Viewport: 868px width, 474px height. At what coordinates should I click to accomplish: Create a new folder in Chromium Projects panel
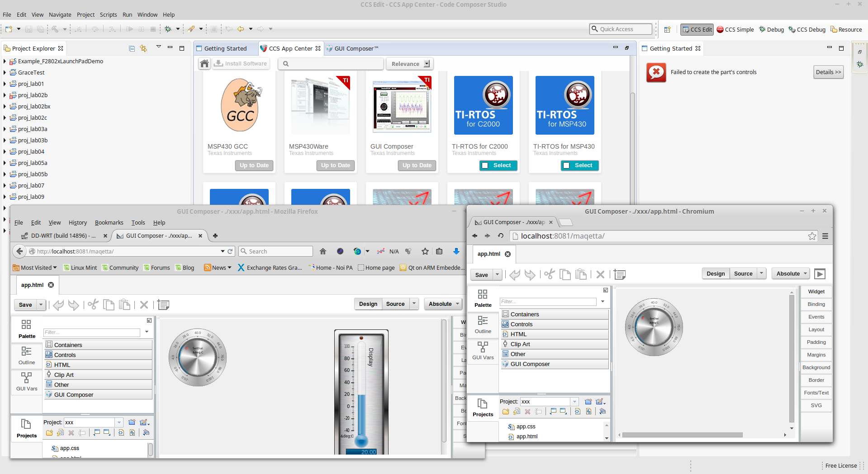(x=505, y=412)
